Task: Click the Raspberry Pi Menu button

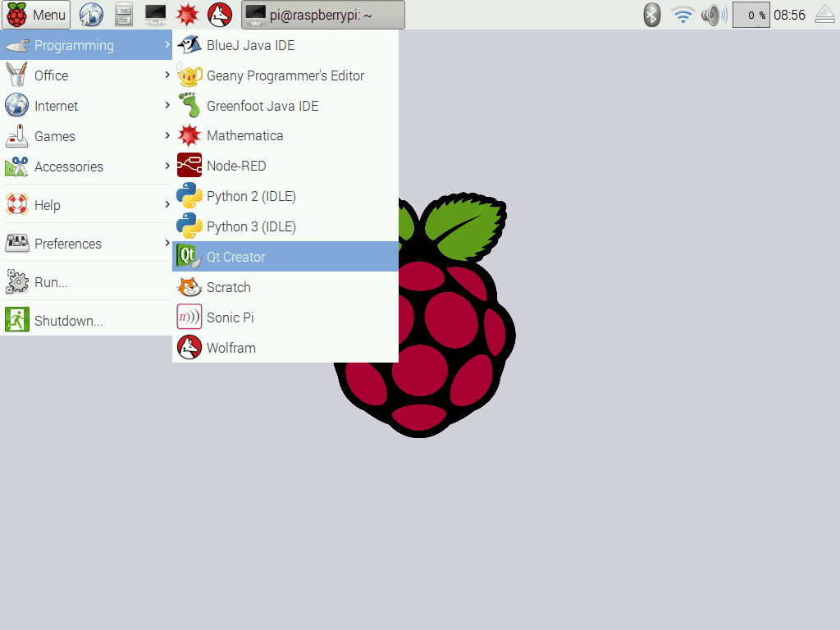Action: 37,15
